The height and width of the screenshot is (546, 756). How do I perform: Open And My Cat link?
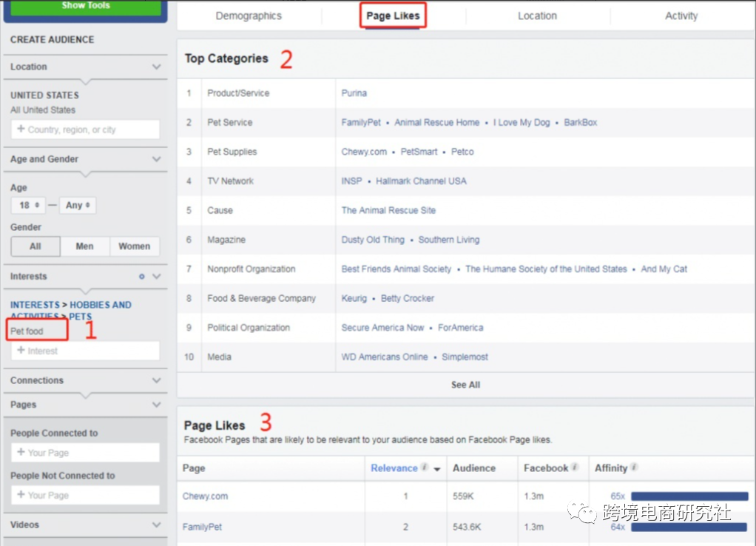tap(664, 269)
